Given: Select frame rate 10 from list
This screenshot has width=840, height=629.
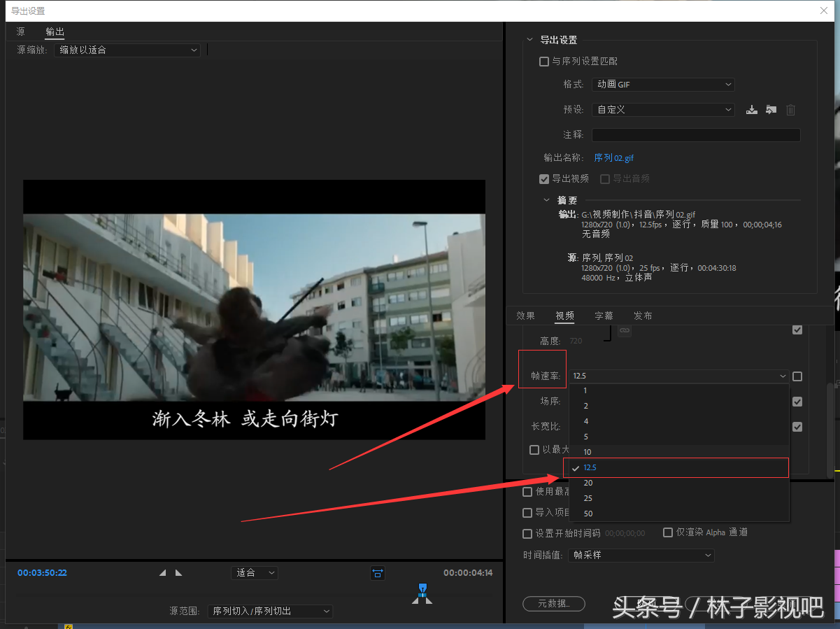Looking at the screenshot, I should pyautogui.click(x=679, y=452).
